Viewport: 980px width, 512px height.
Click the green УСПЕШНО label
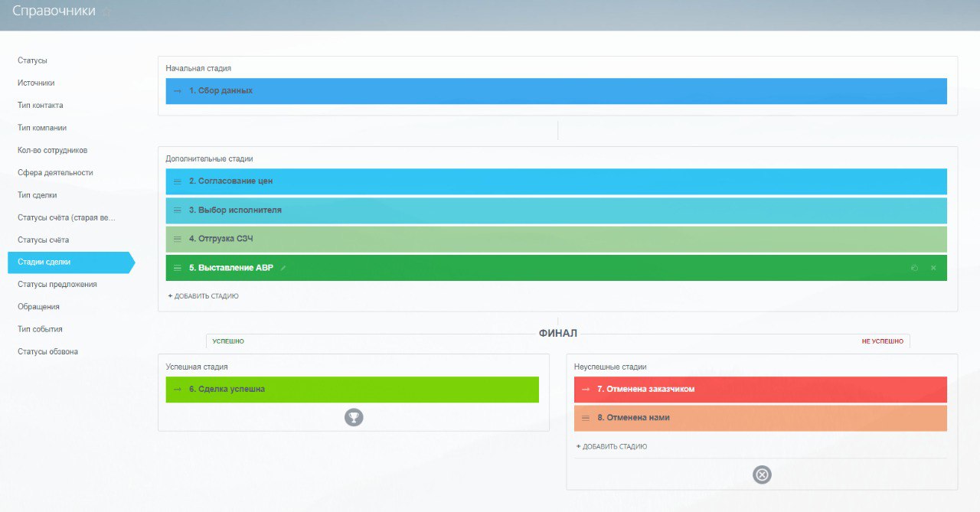(x=228, y=341)
